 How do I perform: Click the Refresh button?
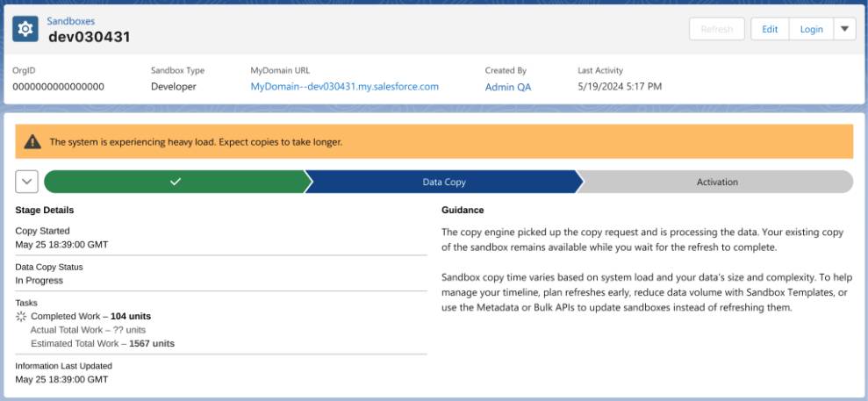(x=717, y=29)
